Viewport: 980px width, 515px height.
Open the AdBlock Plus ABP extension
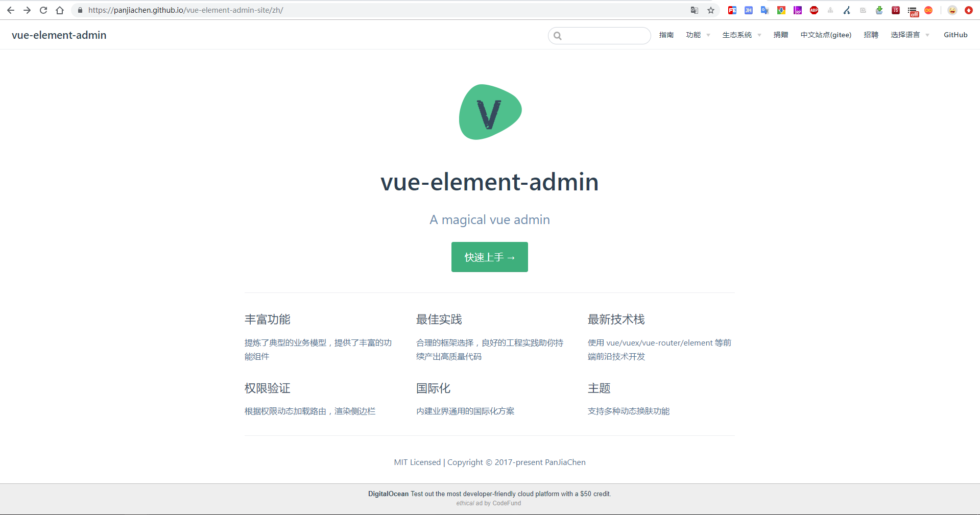(x=814, y=10)
